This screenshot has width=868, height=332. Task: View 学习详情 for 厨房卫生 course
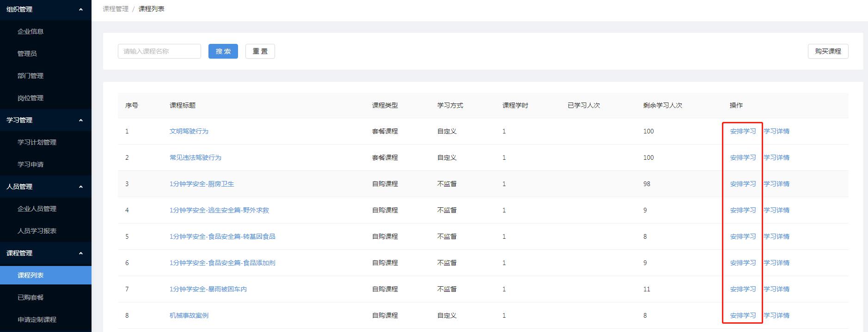point(776,184)
